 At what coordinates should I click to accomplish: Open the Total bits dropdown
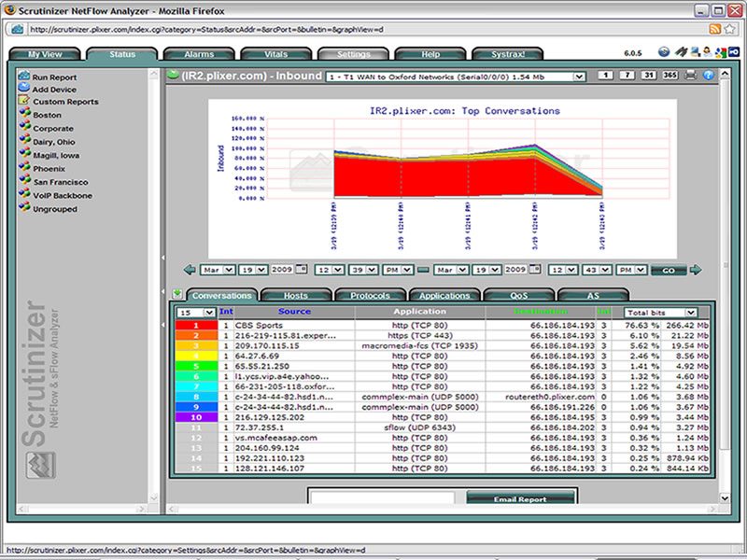tap(661, 313)
